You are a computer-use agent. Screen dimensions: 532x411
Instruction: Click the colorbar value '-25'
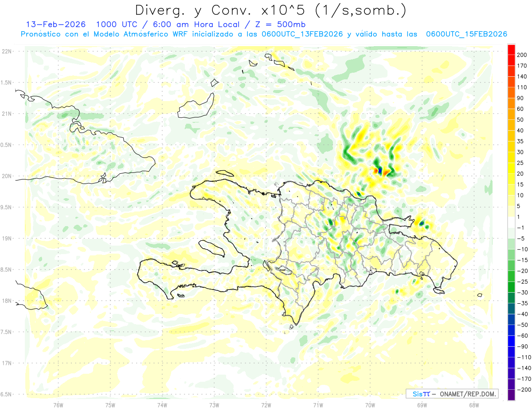pyautogui.click(x=522, y=282)
